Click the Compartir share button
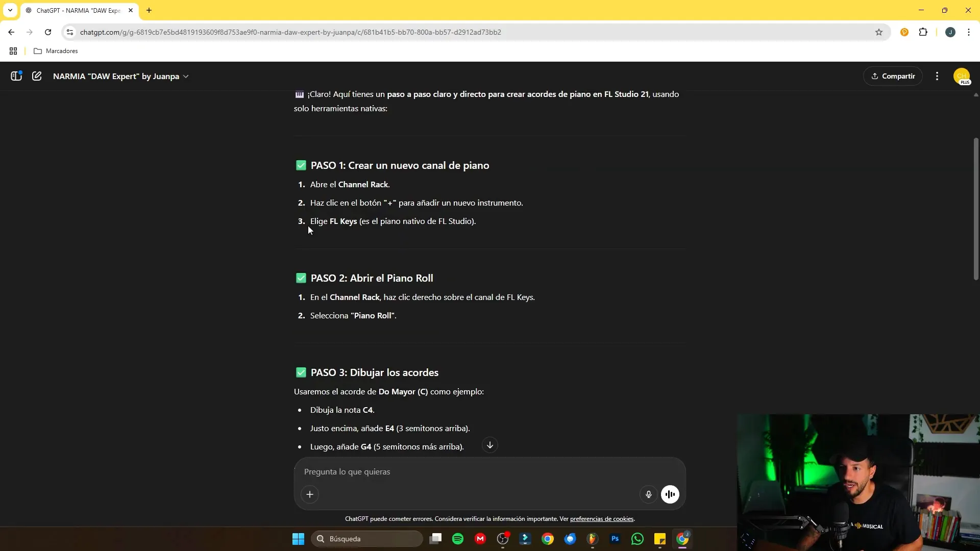The width and height of the screenshot is (980, 551). pos(893,76)
